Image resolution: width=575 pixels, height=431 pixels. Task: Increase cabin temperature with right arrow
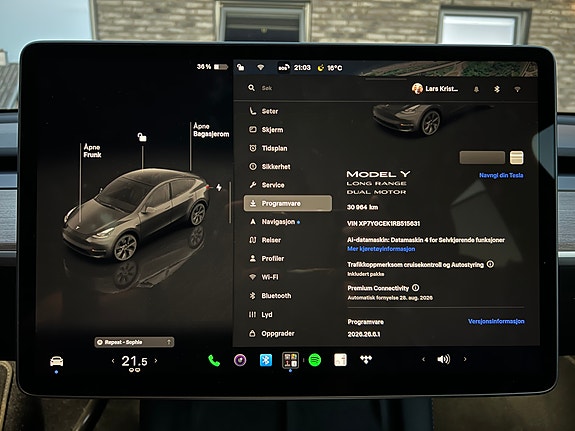pyautogui.click(x=156, y=361)
